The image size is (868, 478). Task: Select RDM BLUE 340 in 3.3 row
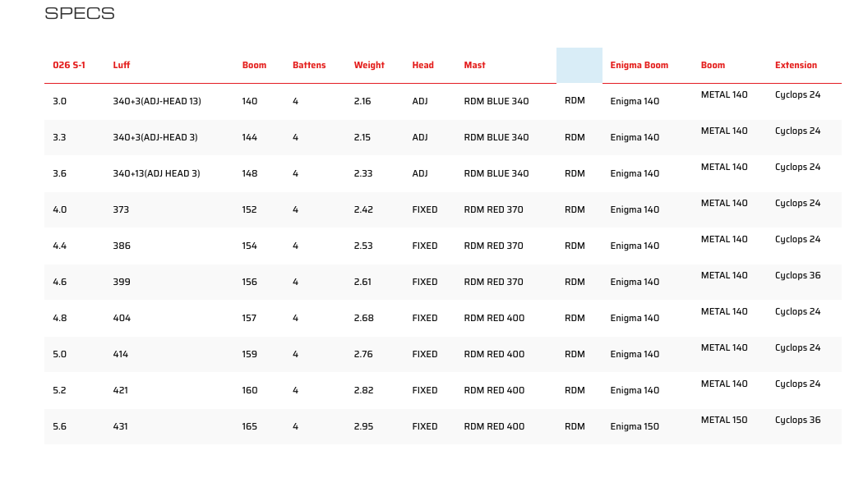point(496,137)
